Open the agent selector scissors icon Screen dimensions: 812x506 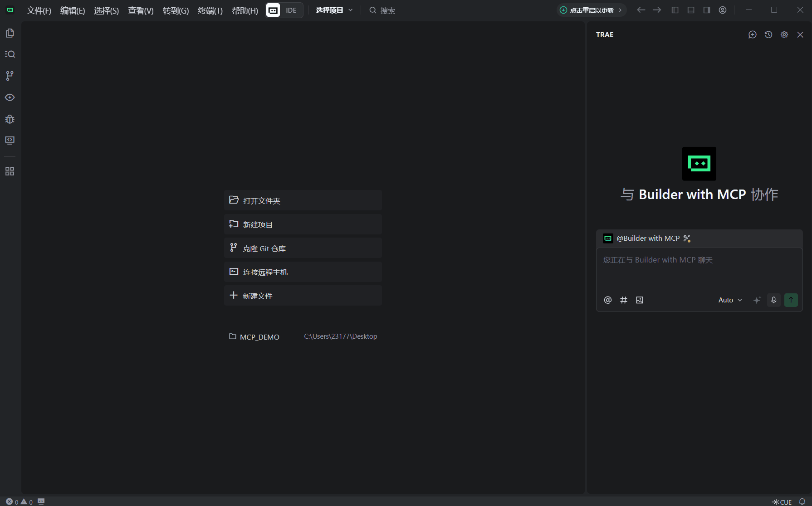point(687,238)
